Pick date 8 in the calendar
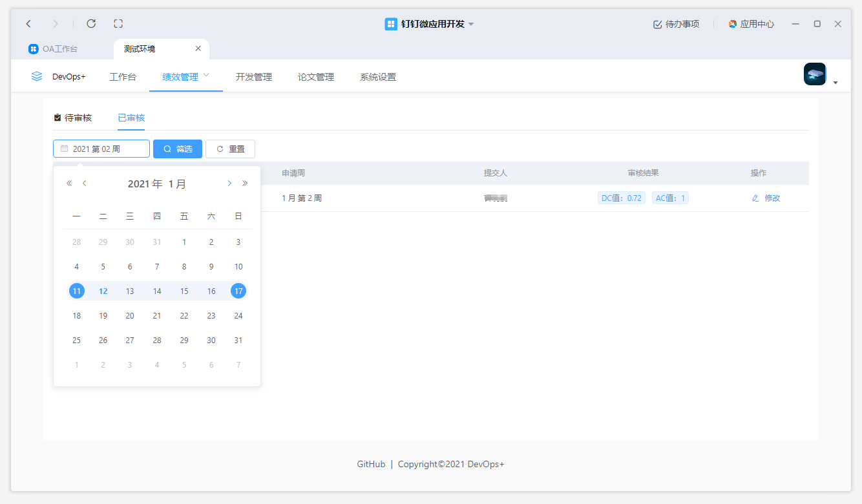This screenshot has height=504, width=862. (184, 267)
